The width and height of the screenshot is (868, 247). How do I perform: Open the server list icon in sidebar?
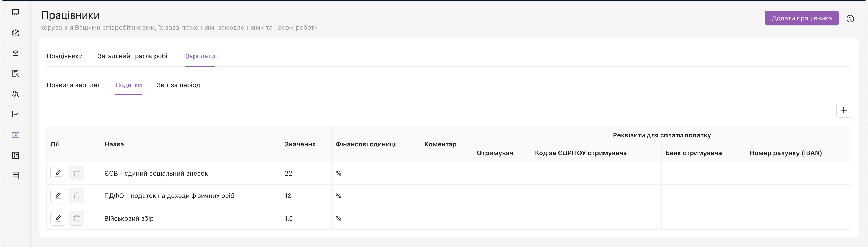coord(16,176)
